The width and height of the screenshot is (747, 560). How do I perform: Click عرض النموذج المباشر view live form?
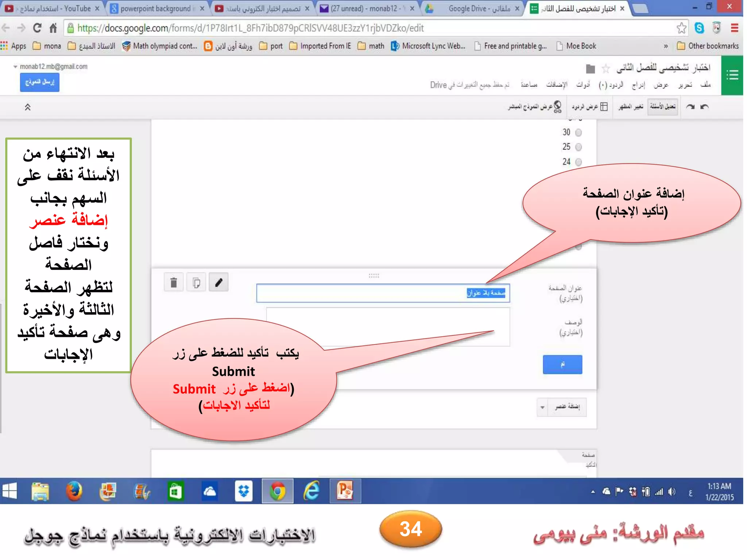[x=535, y=106]
